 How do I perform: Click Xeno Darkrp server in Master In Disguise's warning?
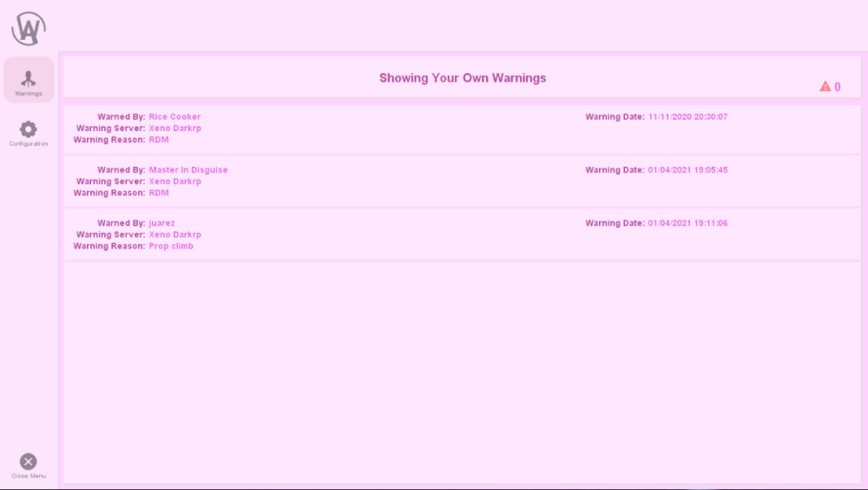pos(174,182)
